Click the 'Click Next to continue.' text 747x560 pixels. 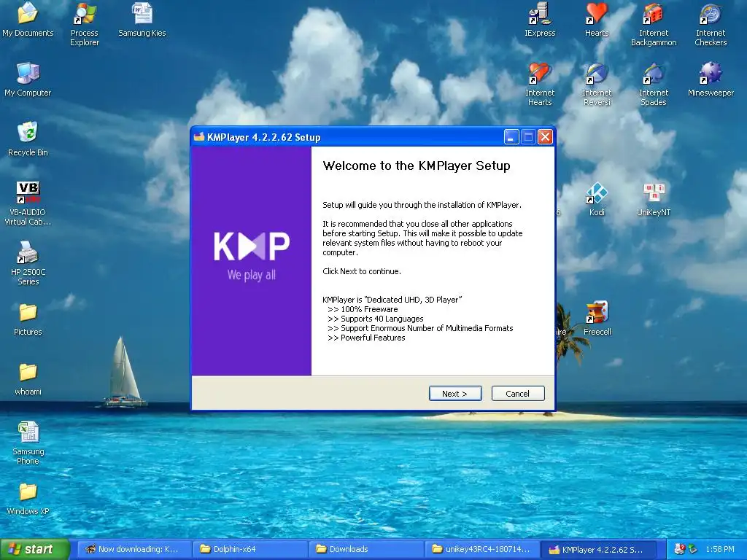click(362, 271)
